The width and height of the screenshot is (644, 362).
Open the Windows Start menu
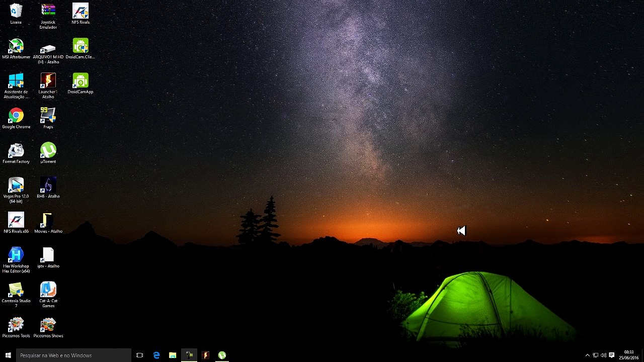coord(8,355)
